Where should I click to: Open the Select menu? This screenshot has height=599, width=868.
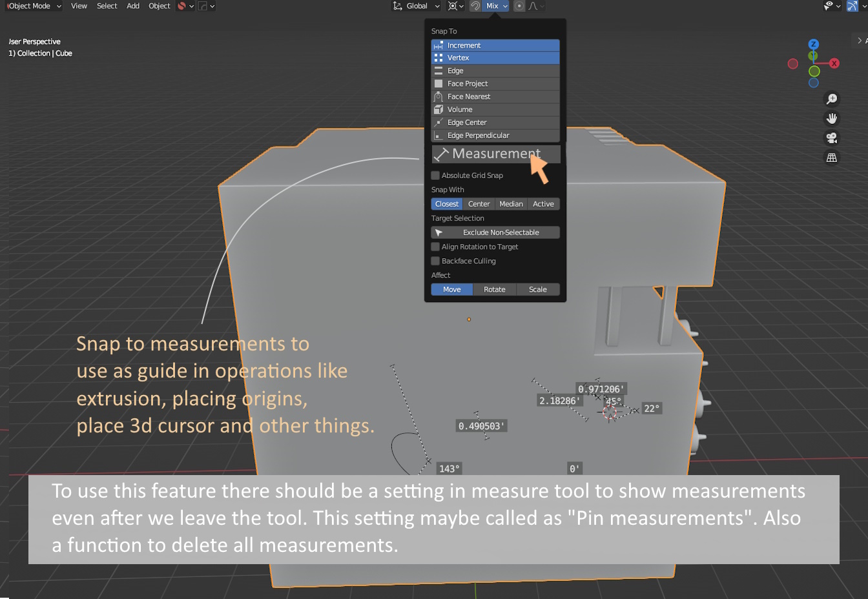click(x=107, y=6)
